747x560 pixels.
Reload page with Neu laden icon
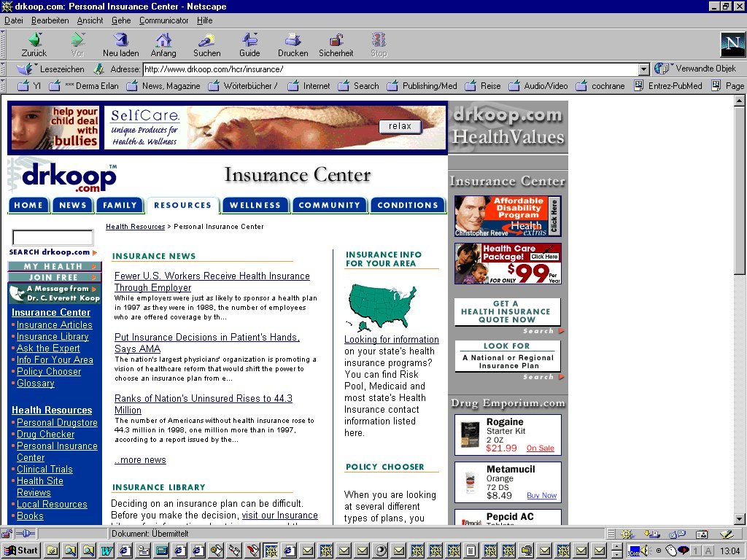(x=120, y=40)
